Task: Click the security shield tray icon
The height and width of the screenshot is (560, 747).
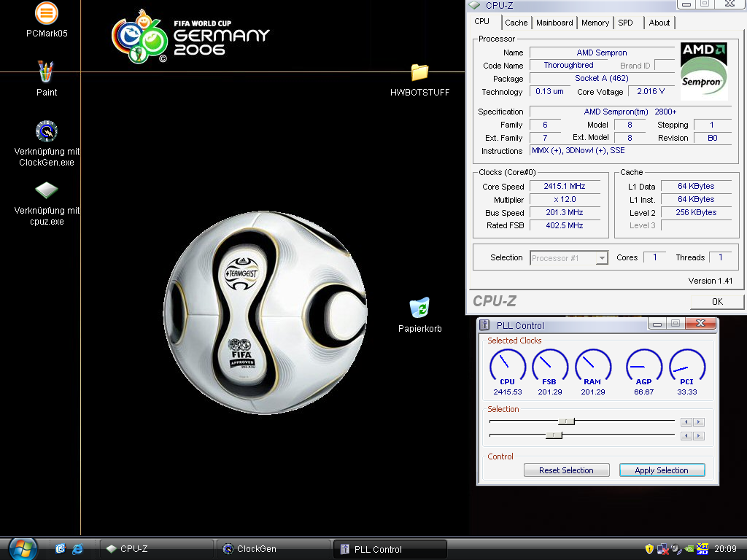Action: [649, 549]
